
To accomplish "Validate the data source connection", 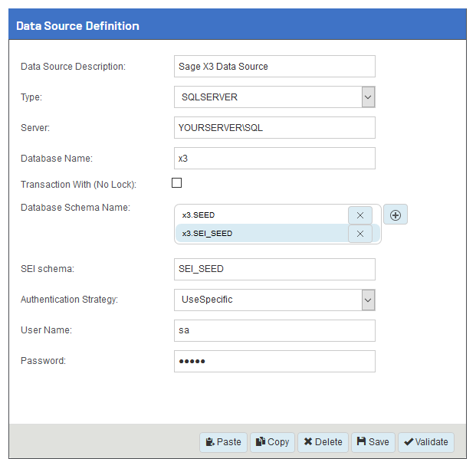I will tap(425, 442).
